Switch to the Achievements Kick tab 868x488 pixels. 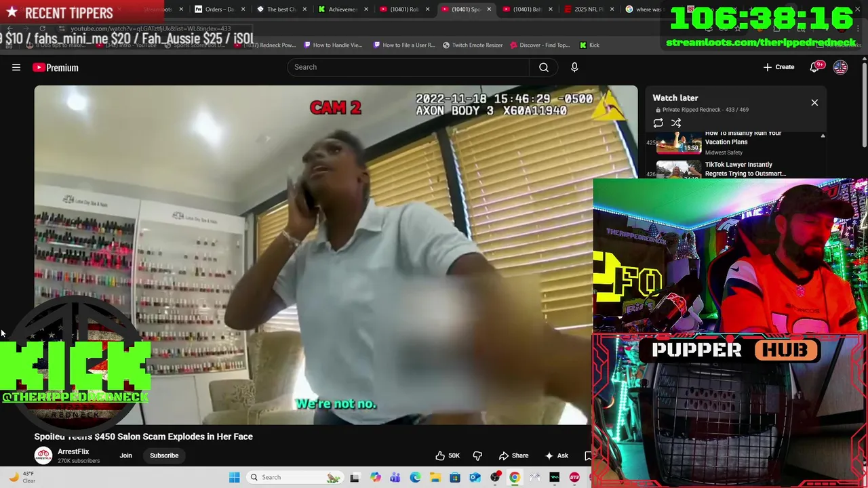coord(342,9)
